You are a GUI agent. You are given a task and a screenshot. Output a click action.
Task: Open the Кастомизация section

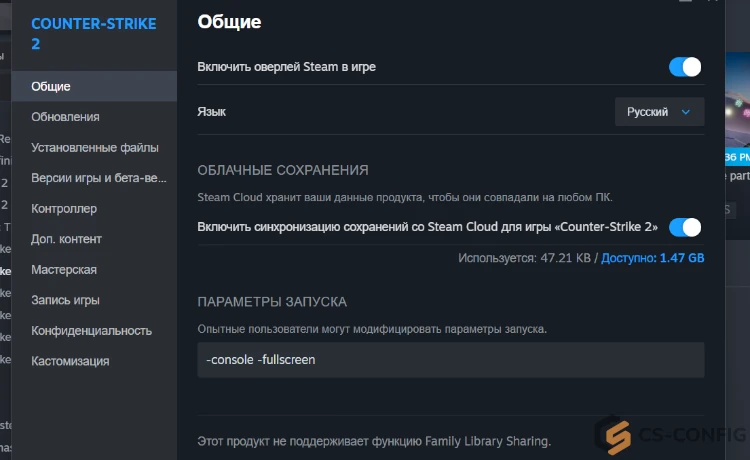click(x=70, y=361)
